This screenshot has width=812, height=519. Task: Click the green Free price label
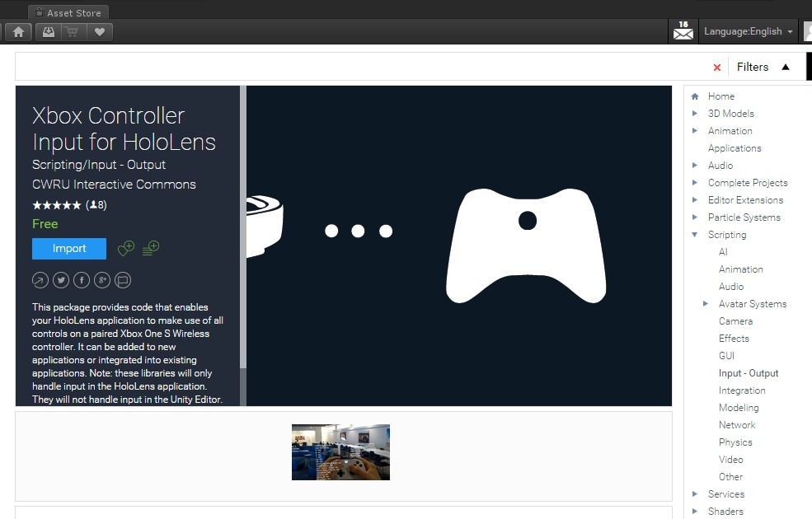pyautogui.click(x=45, y=224)
